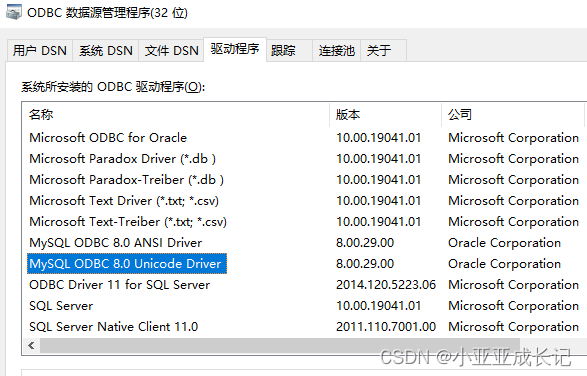The image size is (587, 376).
Task: Sort by the 版本 column header
Action: coord(386,115)
